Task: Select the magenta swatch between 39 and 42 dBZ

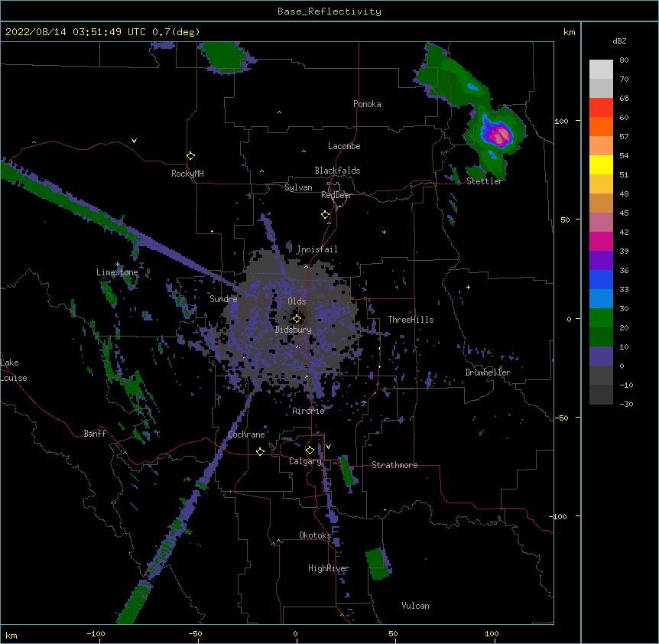Action: (601, 241)
